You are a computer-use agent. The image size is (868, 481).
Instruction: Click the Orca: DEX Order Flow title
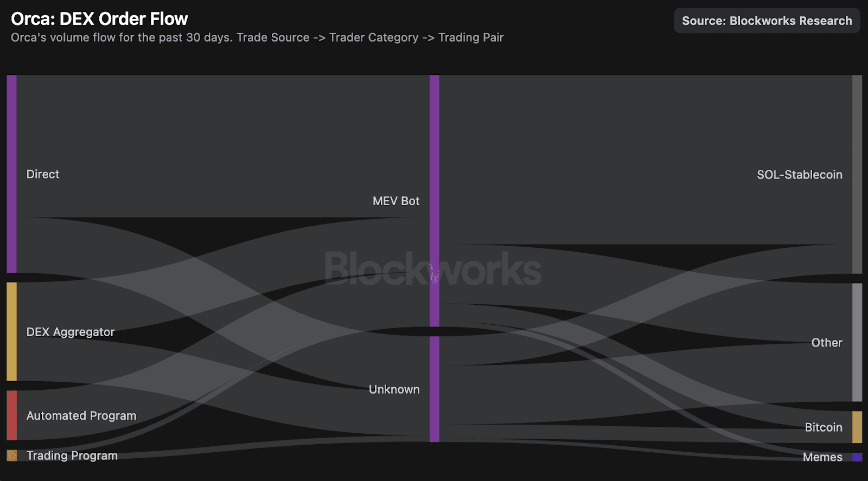99,19
